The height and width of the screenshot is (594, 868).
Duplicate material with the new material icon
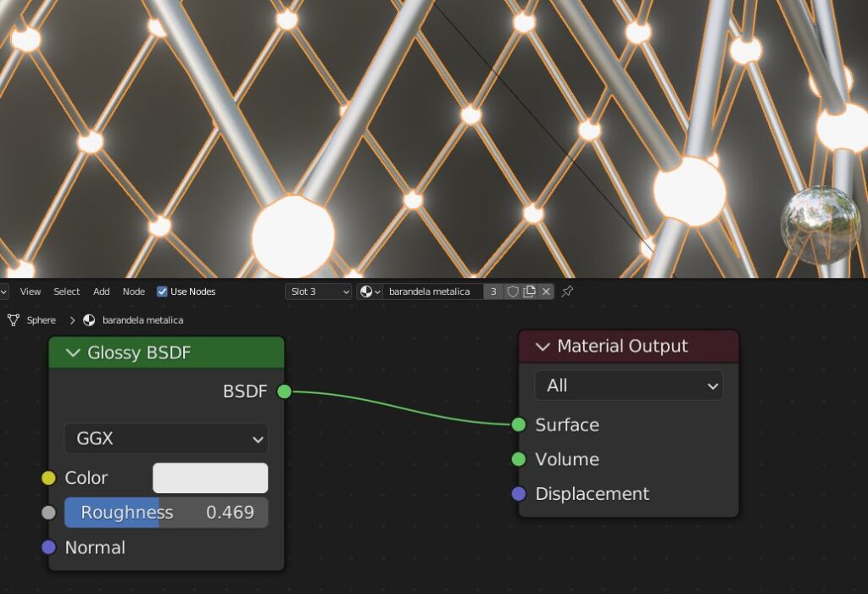point(530,291)
